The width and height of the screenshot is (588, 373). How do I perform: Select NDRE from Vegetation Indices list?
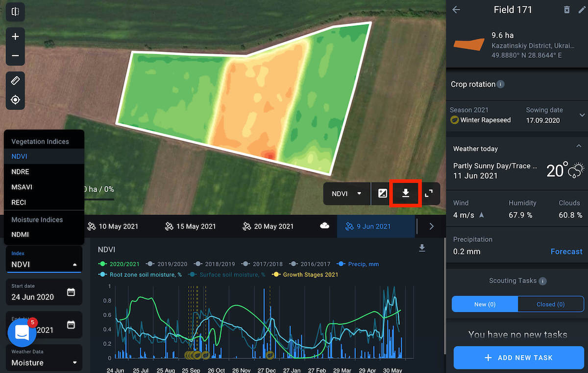[21, 172]
